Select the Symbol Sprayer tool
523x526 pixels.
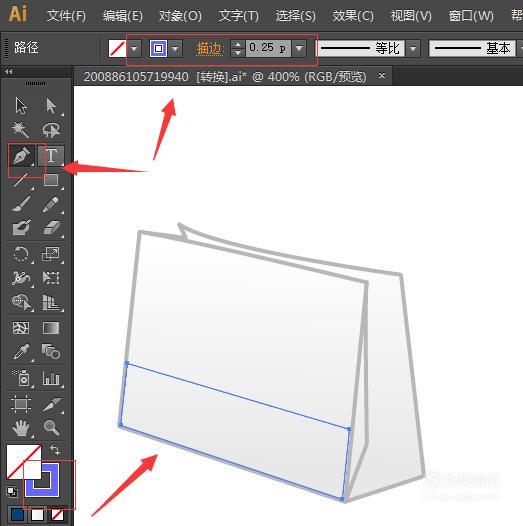point(21,378)
